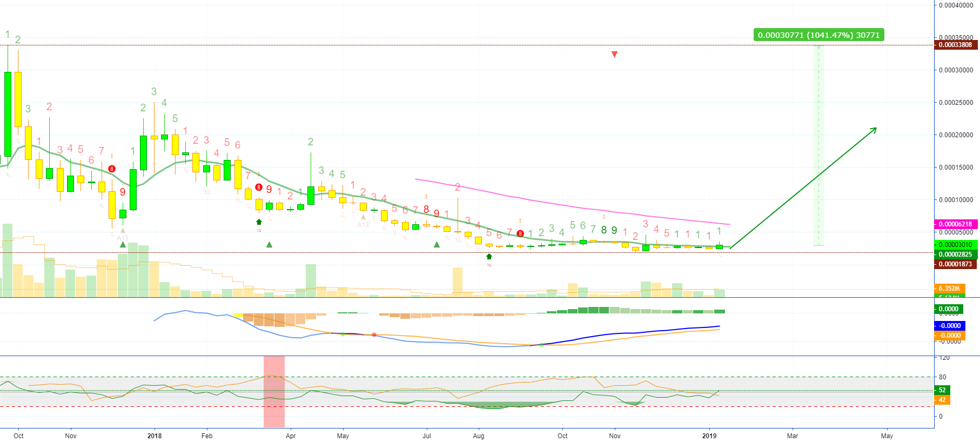The width and height of the screenshot is (980, 442).
Task: Click the blue -0.0000 MACD value label
Action: point(949,326)
